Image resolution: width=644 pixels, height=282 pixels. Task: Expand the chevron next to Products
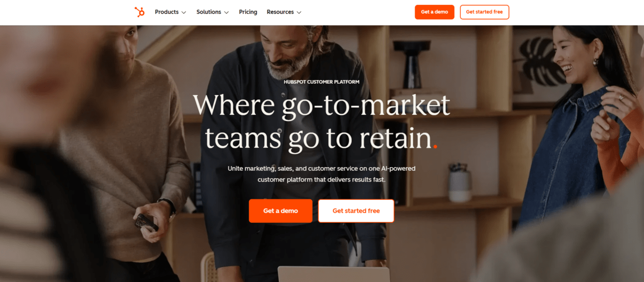click(x=184, y=12)
